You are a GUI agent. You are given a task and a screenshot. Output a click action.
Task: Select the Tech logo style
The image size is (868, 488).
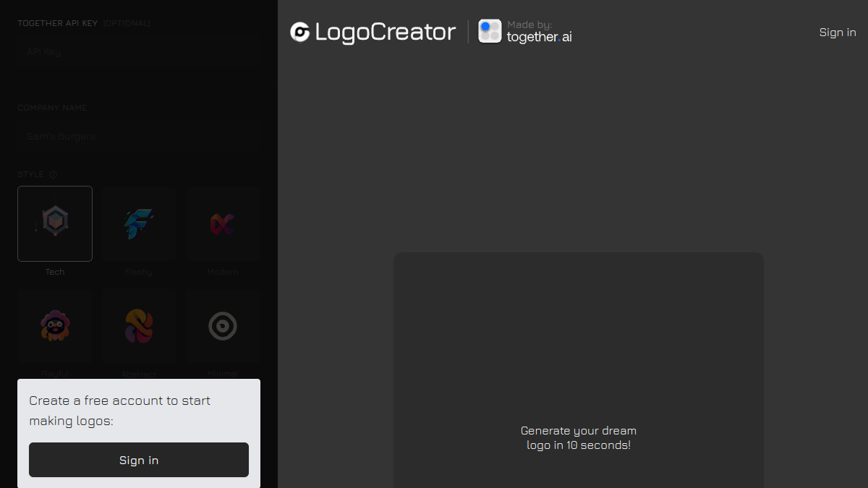click(x=55, y=223)
